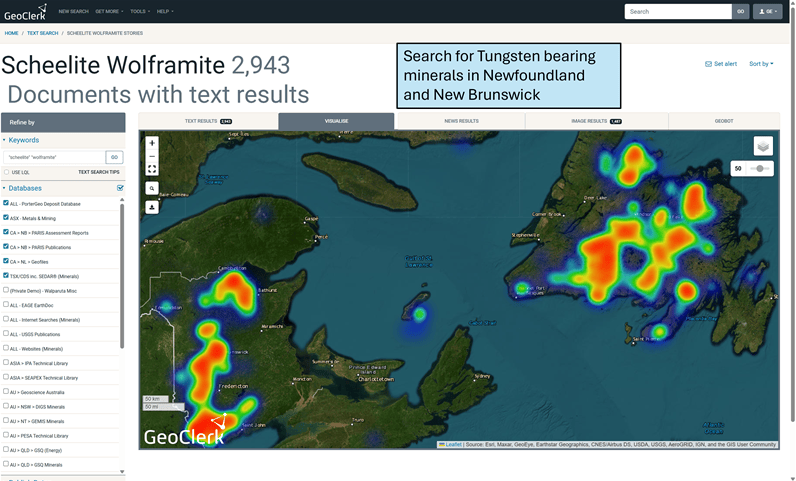Image resolution: width=796 pixels, height=481 pixels.
Task: Click the databases list scroll-up arrow
Action: (122, 200)
